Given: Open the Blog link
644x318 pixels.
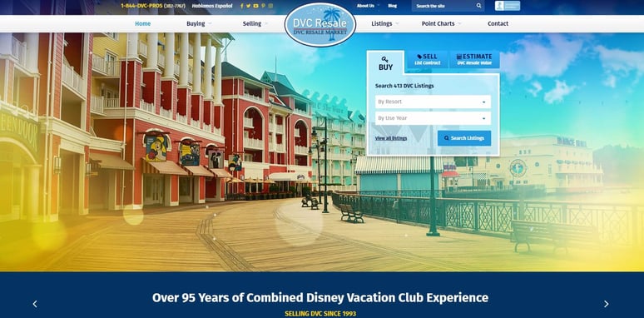Looking at the screenshot, I should point(392,6).
